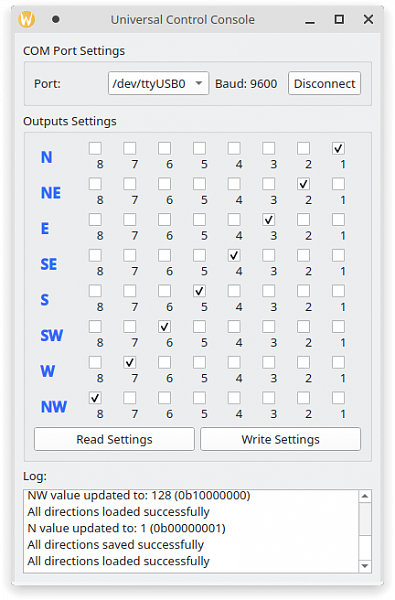Viewport: 395px width, 600px height.
Task: Check output 6 in the E row
Action: coord(165,220)
